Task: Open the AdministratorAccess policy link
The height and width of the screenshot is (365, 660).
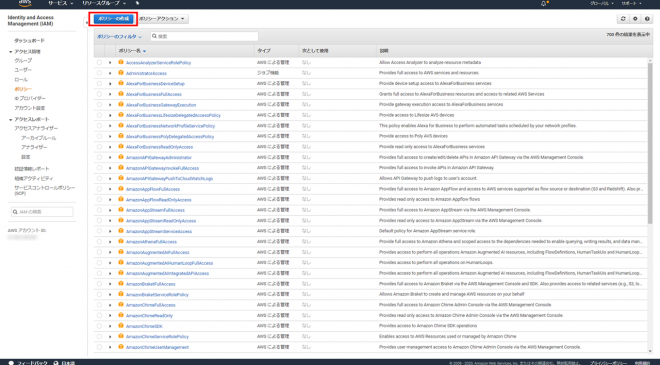Action: [146, 73]
